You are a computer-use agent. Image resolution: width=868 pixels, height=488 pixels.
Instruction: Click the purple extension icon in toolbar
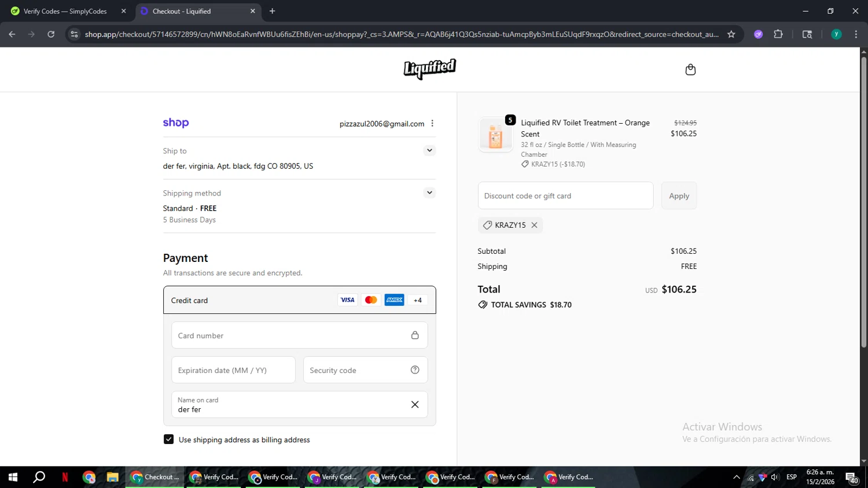tap(758, 34)
